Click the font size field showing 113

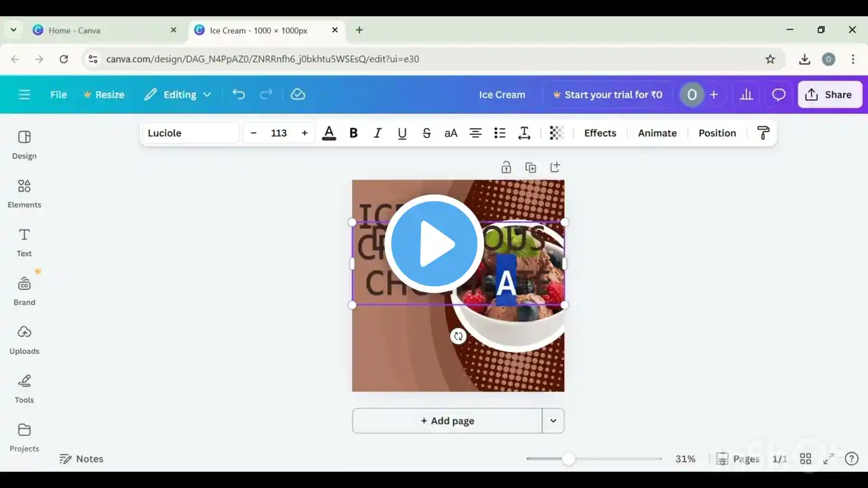(279, 133)
